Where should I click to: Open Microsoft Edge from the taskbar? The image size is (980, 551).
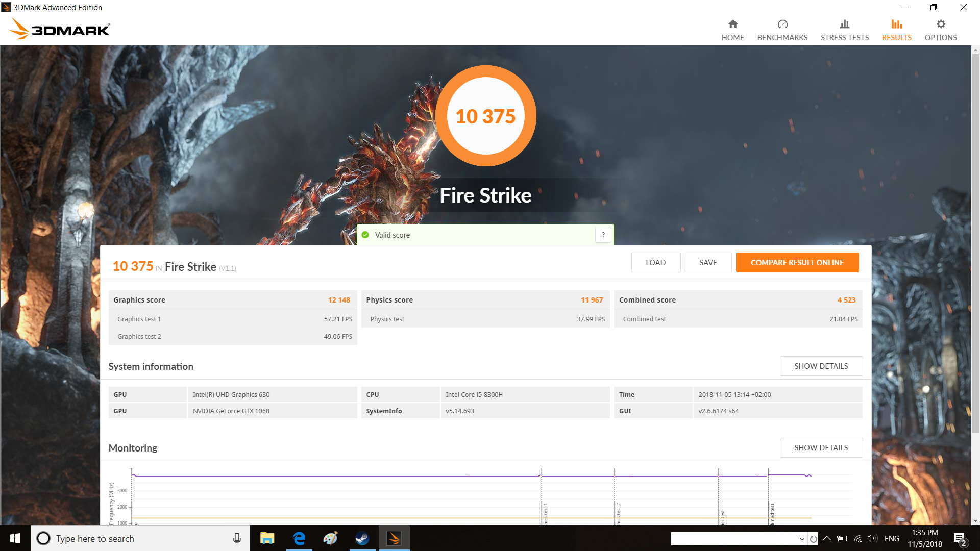tap(299, 538)
